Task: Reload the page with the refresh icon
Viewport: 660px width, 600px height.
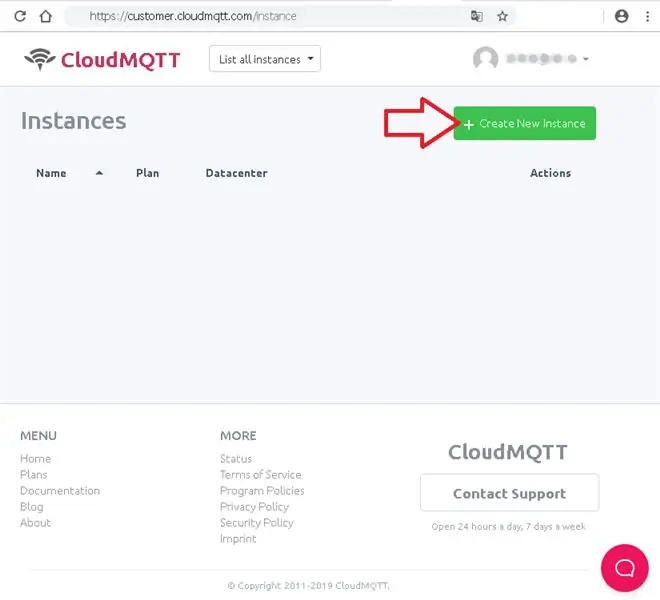Action: (20, 16)
